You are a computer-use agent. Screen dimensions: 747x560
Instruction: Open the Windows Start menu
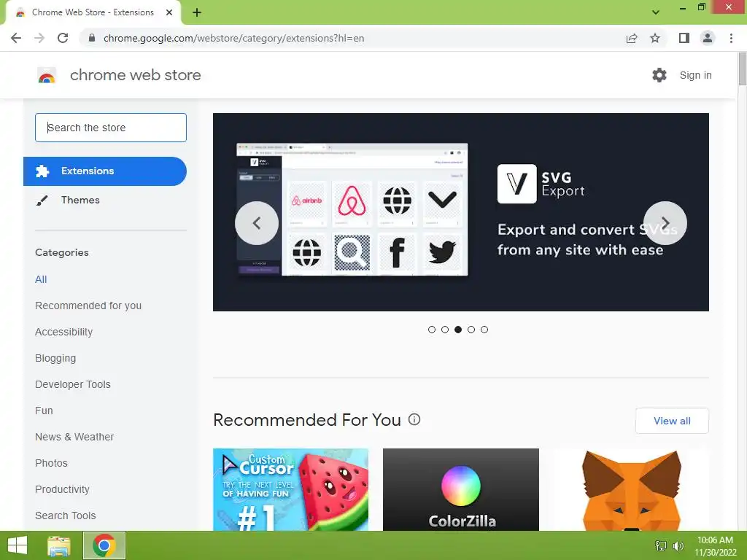click(x=18, y=545)
